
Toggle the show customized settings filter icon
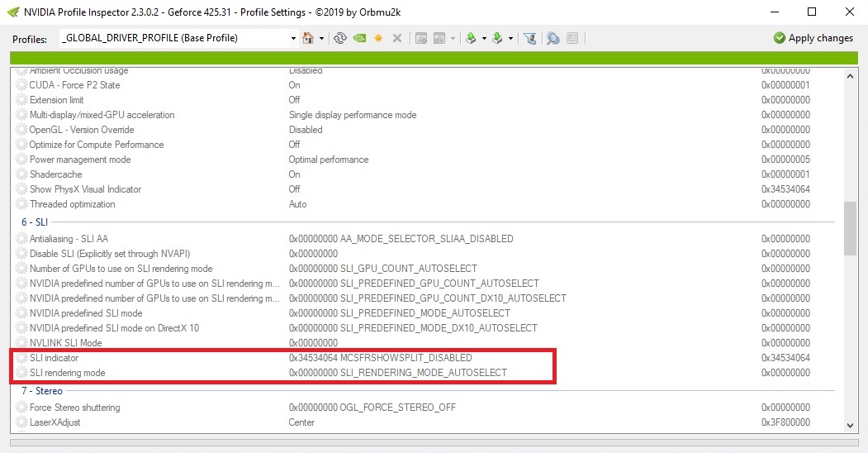pyautogui.click(x=530, y=38)
